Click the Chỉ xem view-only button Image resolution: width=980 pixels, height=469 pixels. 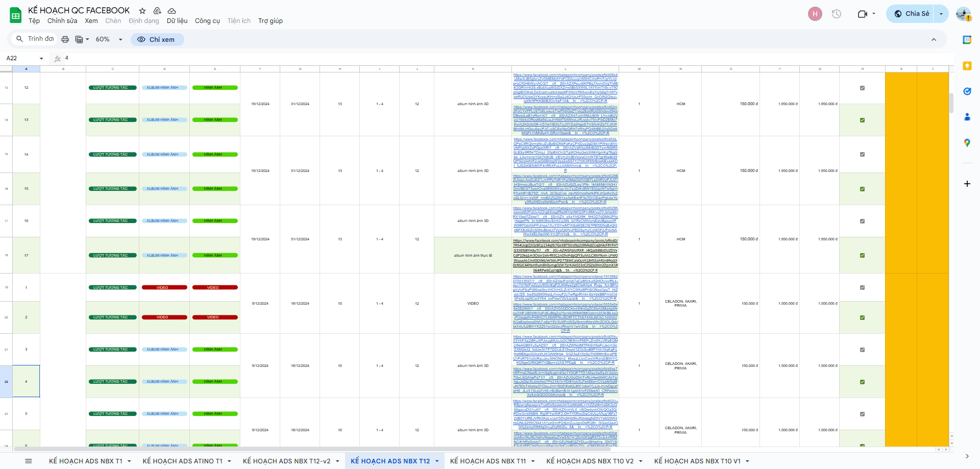point(157,39)
